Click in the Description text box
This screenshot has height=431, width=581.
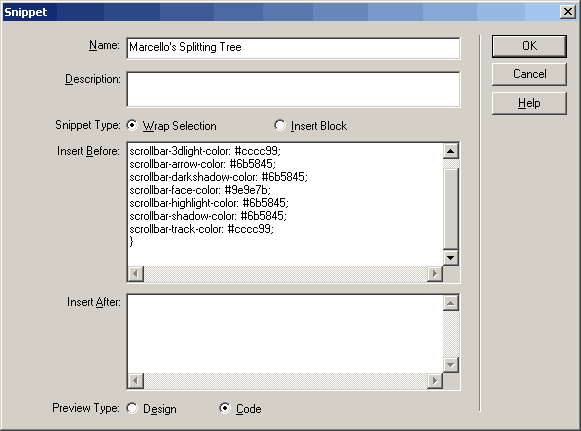(x=293, y=89)
